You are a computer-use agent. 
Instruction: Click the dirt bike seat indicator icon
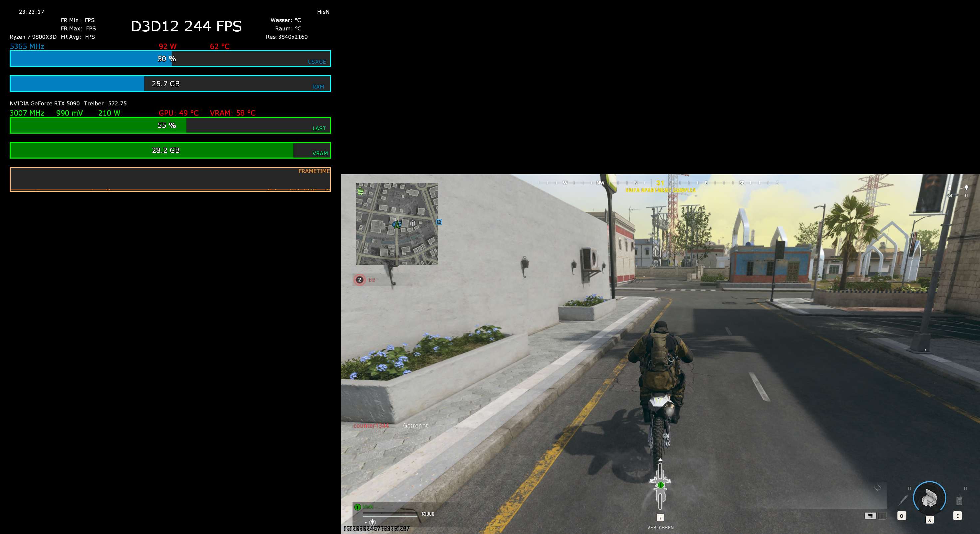click(x=660, y=485)
